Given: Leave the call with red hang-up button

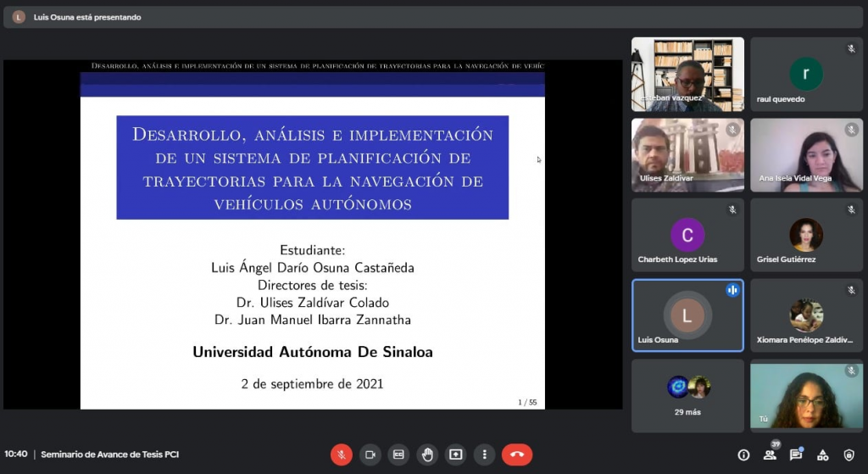Looking at the screenshot, I should [x=517, y=454].
